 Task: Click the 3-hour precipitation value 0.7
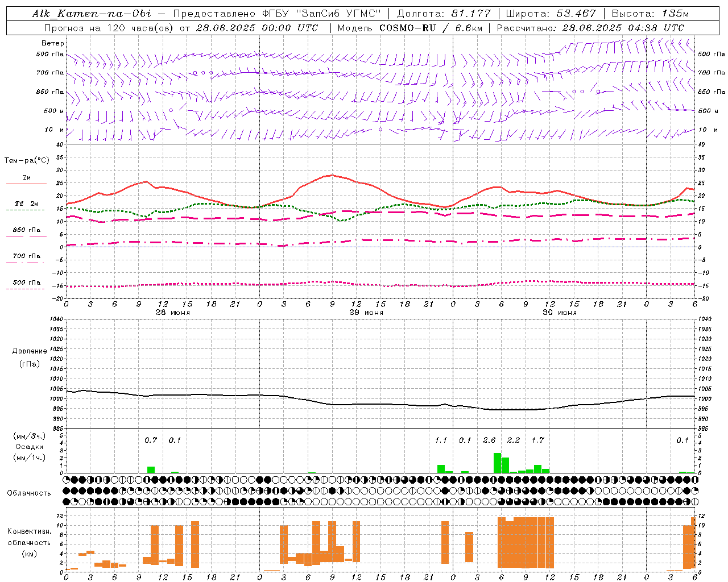[151, 440]
